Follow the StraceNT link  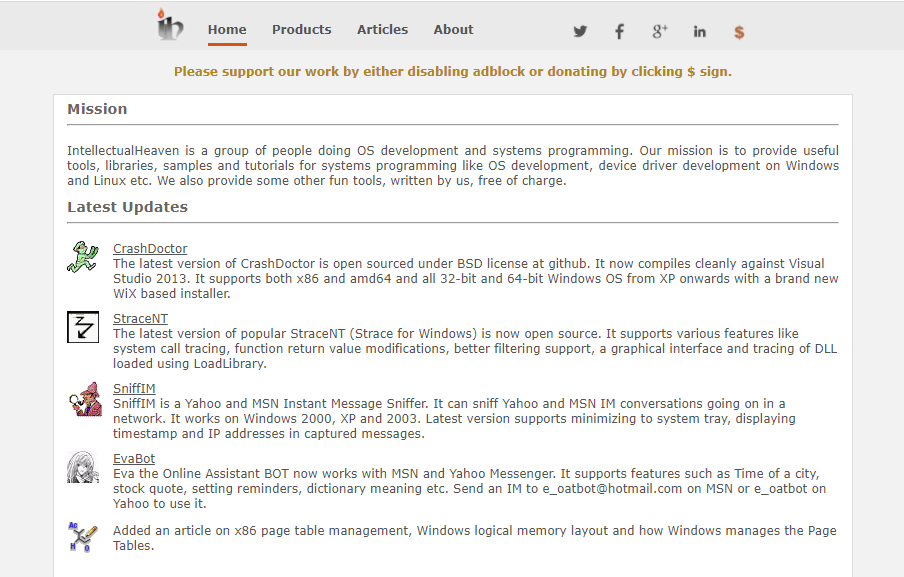tap(141, 319)
